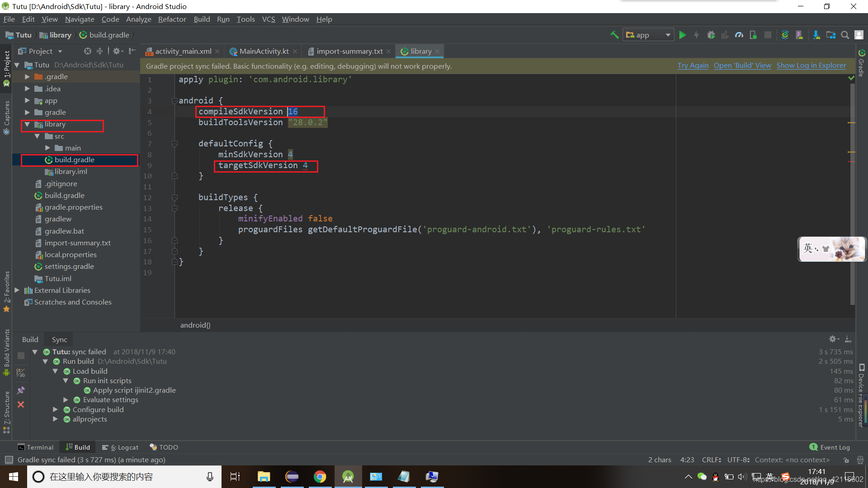Pin the Build tab with pin icon
The image size is (868, 488).
click(21, 390)
